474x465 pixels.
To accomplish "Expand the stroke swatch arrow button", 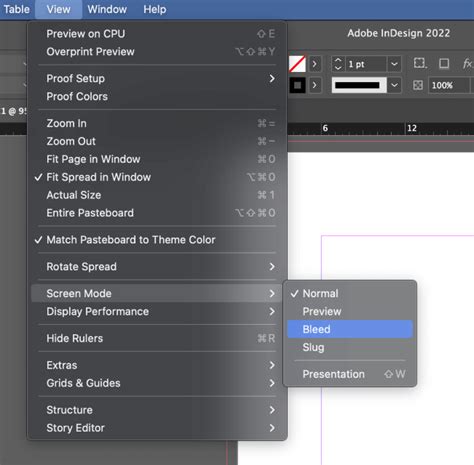I will click(x=314, y=85).
